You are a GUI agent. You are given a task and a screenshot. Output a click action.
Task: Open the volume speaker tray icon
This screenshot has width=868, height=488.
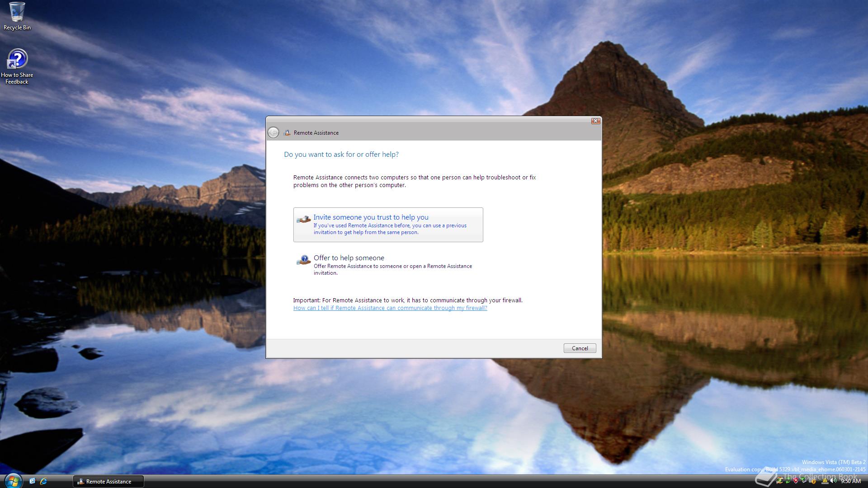tap(833, 480)
